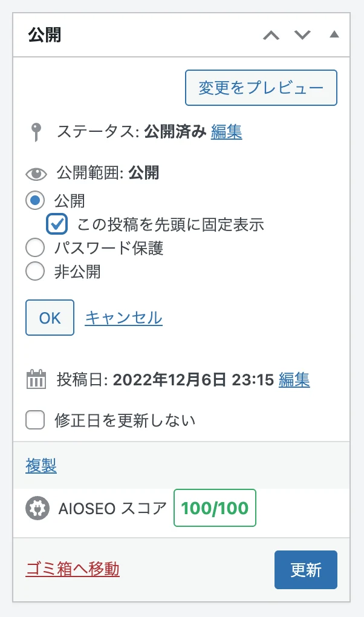
Task: Click the AIOSEO gear icon
Action: (36, 508)
